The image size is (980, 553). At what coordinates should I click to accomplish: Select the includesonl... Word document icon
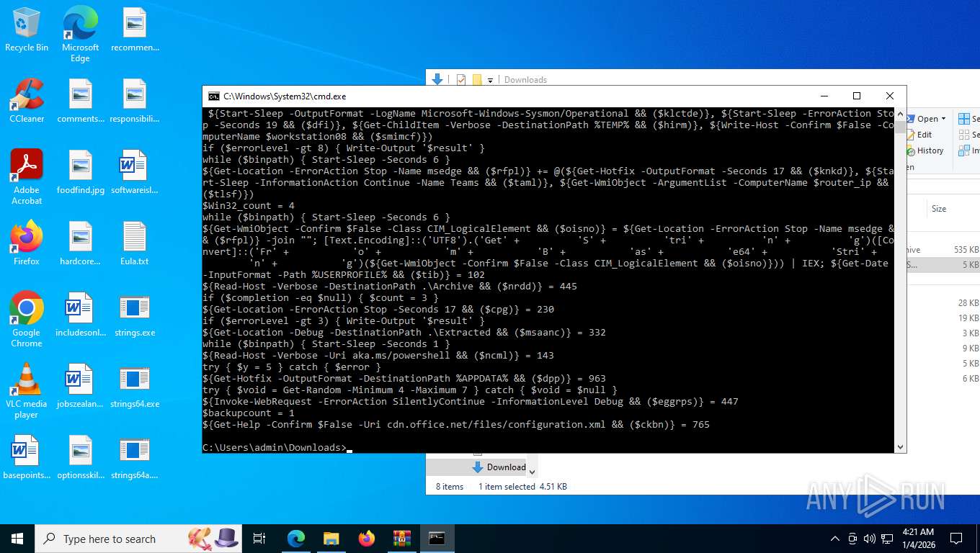(79, 315)
